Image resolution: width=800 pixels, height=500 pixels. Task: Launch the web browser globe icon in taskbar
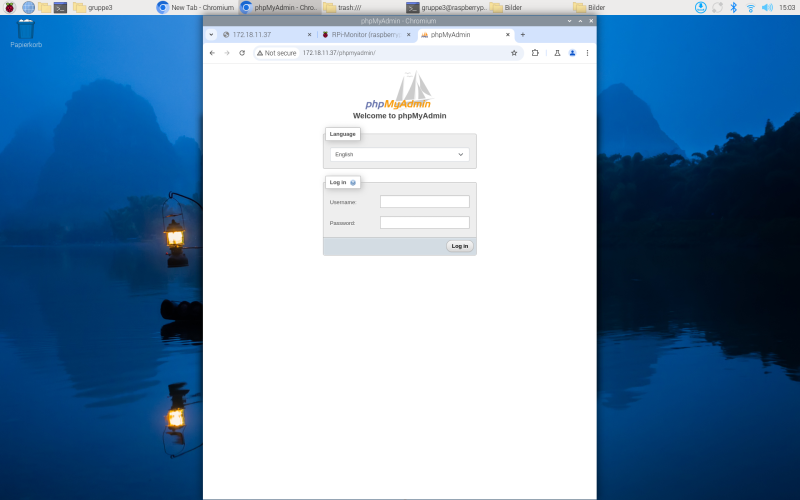tap(29, 7)
